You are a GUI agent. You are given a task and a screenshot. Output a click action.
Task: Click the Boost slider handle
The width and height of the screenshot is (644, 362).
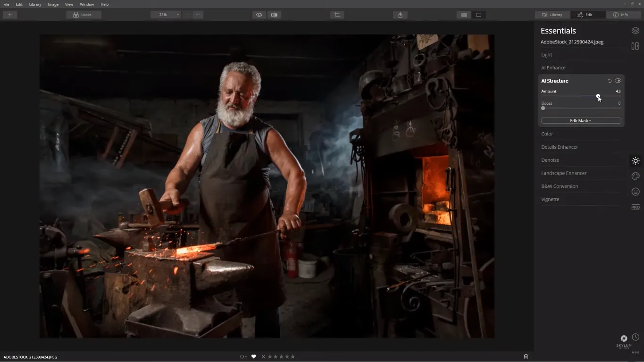543,108
